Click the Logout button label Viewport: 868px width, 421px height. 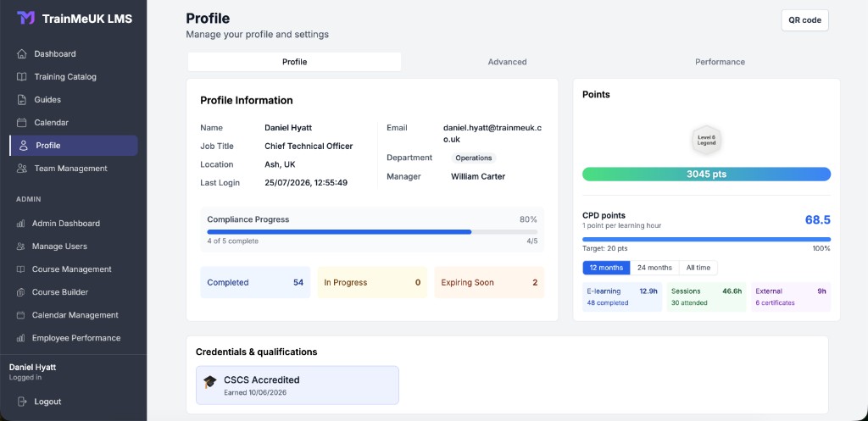tap(47, 402)
